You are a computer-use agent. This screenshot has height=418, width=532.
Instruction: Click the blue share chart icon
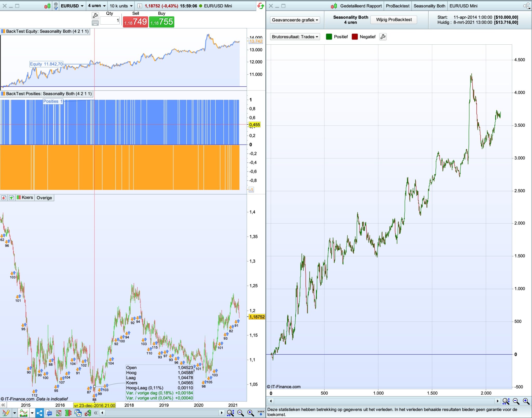pyautogui.click(x=39, y=413)
